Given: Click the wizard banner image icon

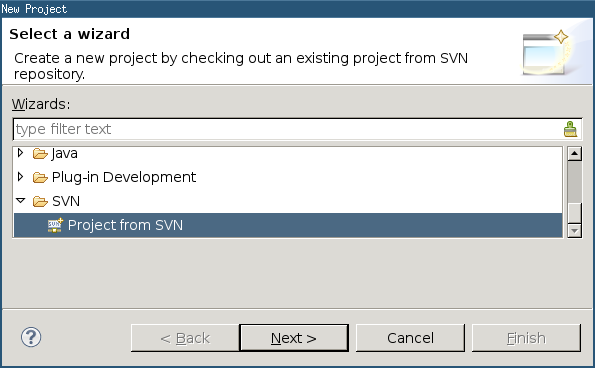Looking at the screenshot, I should pyautogui.click(x=546, y=53).
